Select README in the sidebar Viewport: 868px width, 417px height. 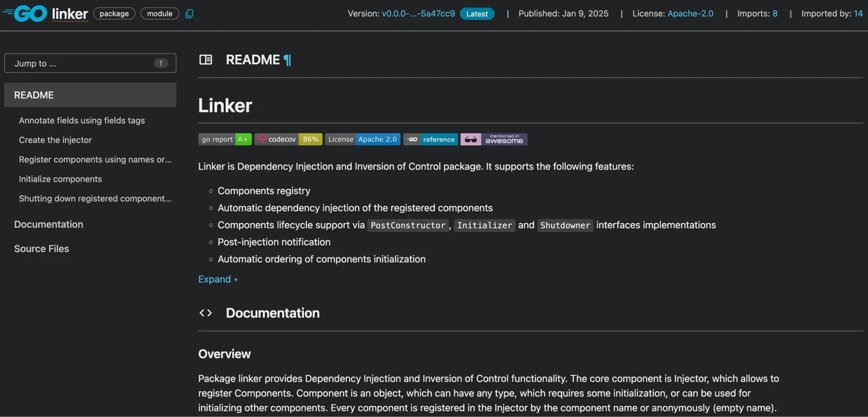90,95
